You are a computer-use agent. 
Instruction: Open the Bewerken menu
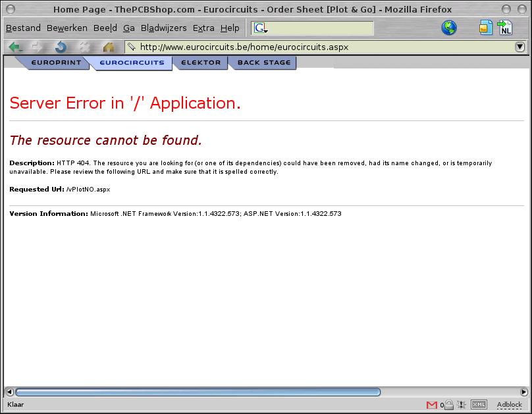click(x=67, y=28)
